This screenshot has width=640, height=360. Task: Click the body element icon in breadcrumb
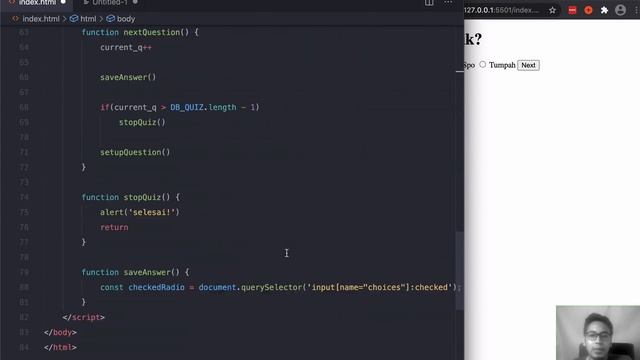point(111,19)
